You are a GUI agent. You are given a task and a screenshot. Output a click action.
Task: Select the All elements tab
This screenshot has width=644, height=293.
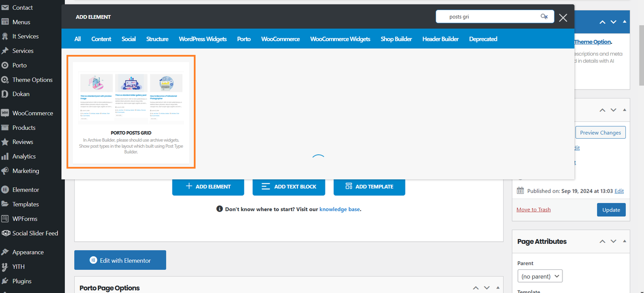(x=77, y=39)
